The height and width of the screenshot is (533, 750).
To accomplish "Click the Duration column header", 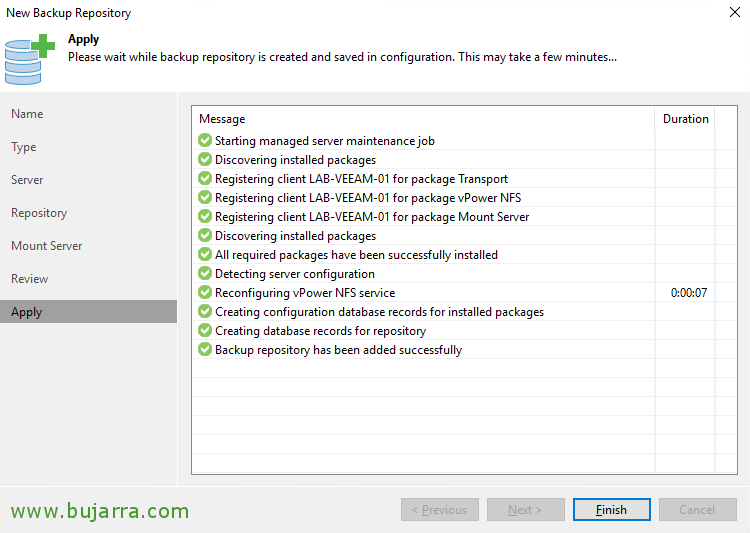I will tap(685, 119).
